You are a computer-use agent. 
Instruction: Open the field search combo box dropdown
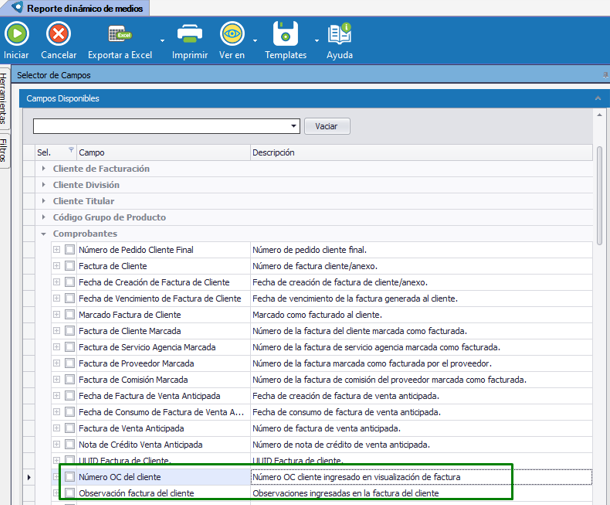click(x=294, y=126)
